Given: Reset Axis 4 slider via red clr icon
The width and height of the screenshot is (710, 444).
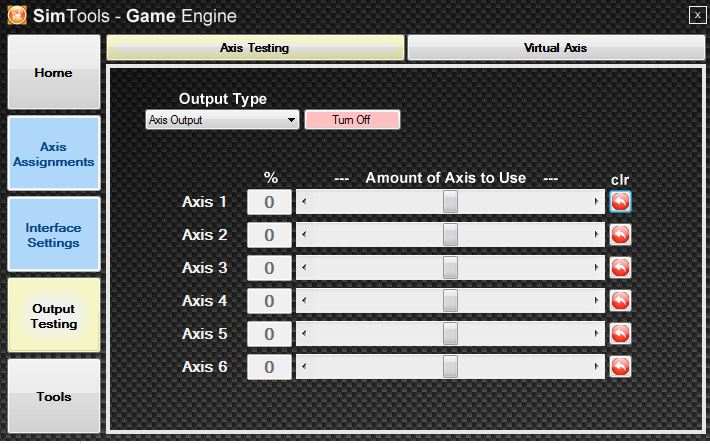Looking at the screenshot, I should pyautogui.click(x=620, y=301).
